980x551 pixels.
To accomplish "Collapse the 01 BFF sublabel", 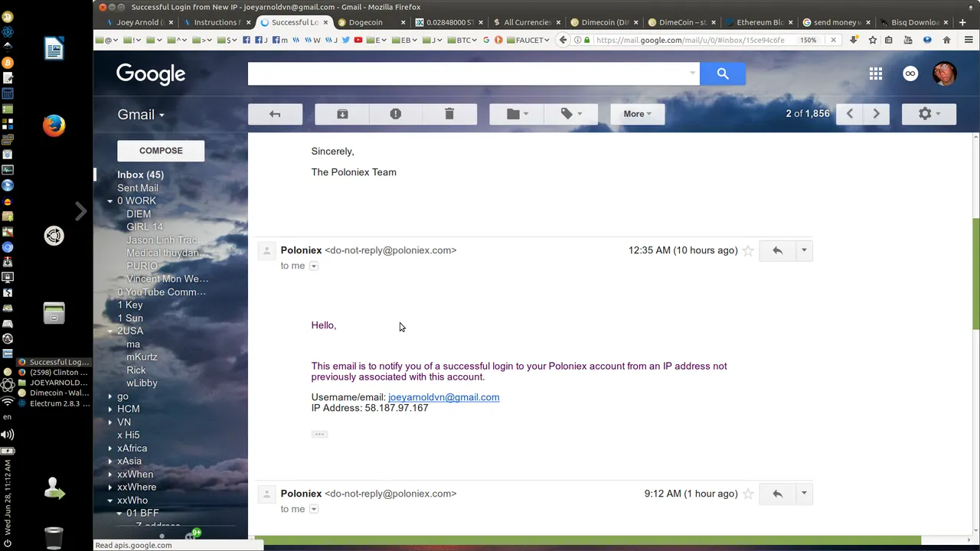I will (119, 514).
